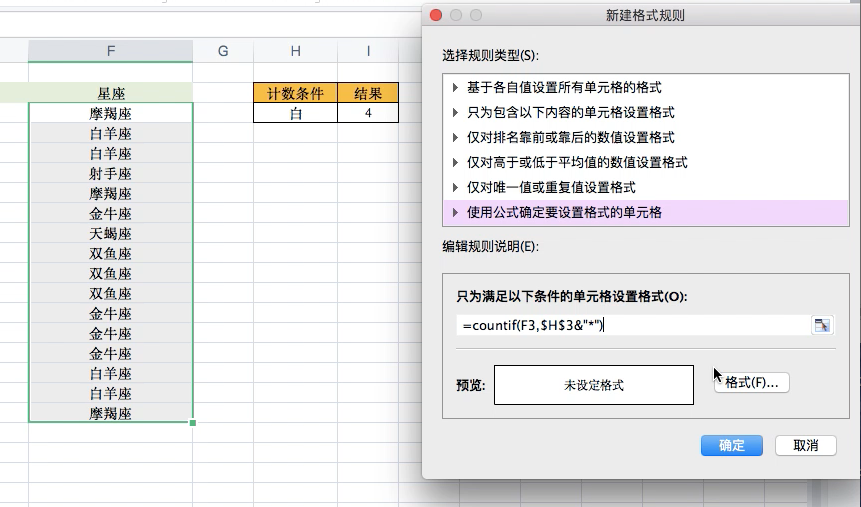Select column G header
This screenshot has width=861, height=507.
click(223, 51)
